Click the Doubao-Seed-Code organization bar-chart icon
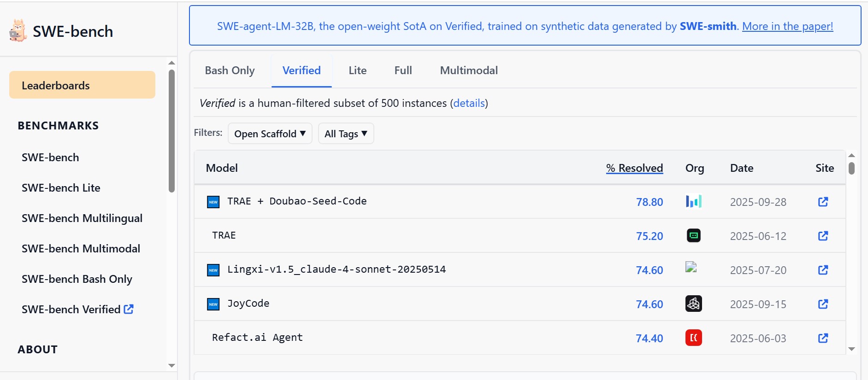 point(693,201)
